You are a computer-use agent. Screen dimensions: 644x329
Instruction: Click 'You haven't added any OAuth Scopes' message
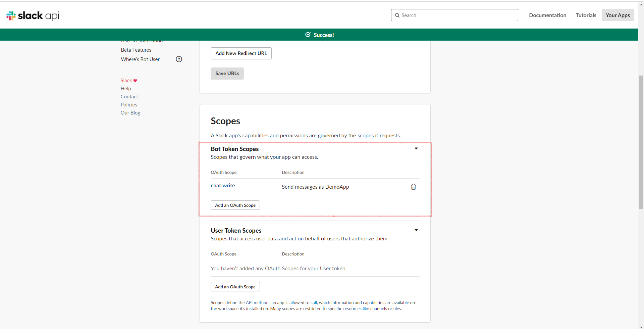pyautogui.click(x=278, y=268)
